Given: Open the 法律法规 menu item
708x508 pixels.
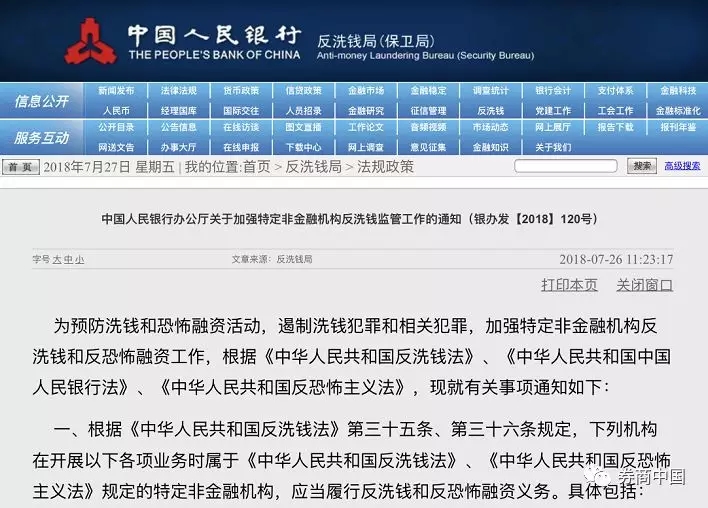Looking at the screenshot, I should (x=179, y=91).
